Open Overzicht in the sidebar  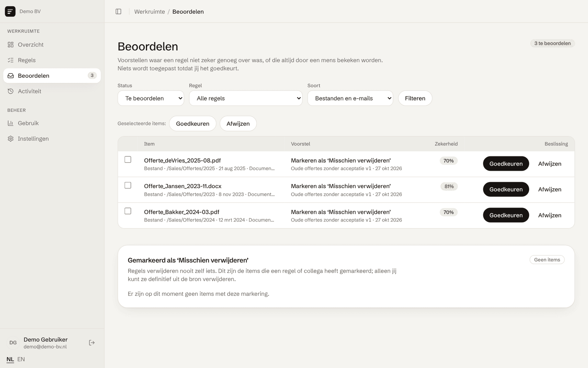coord(52,45)
